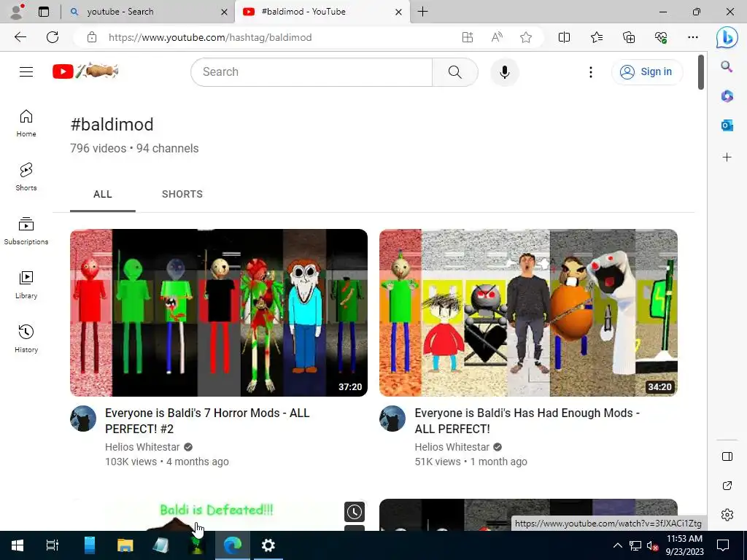Open File Explorer from the taskbar

(125, 545)
